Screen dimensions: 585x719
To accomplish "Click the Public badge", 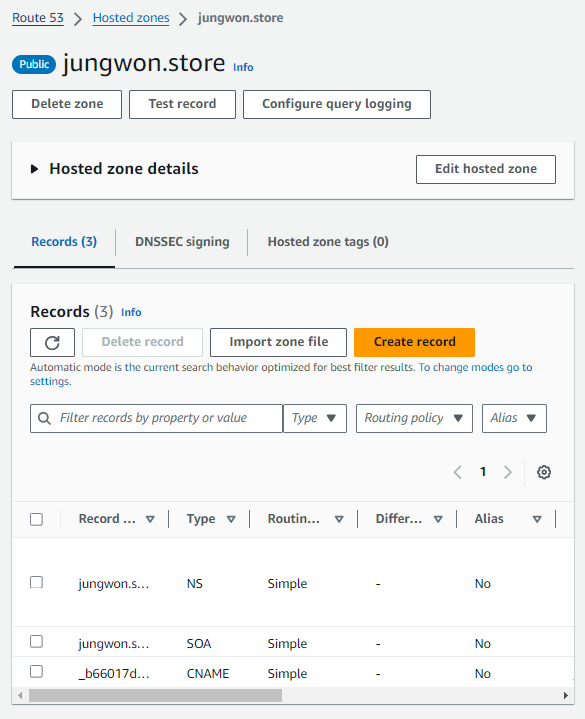I will point(34,64).
